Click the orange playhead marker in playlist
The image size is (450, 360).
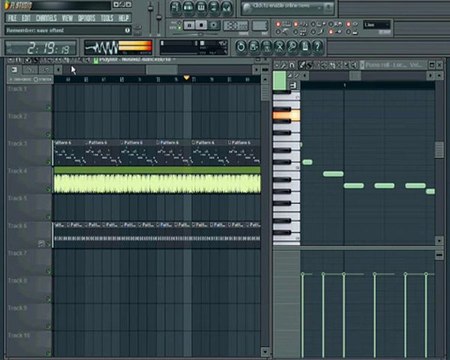click(x=186, y=78)
